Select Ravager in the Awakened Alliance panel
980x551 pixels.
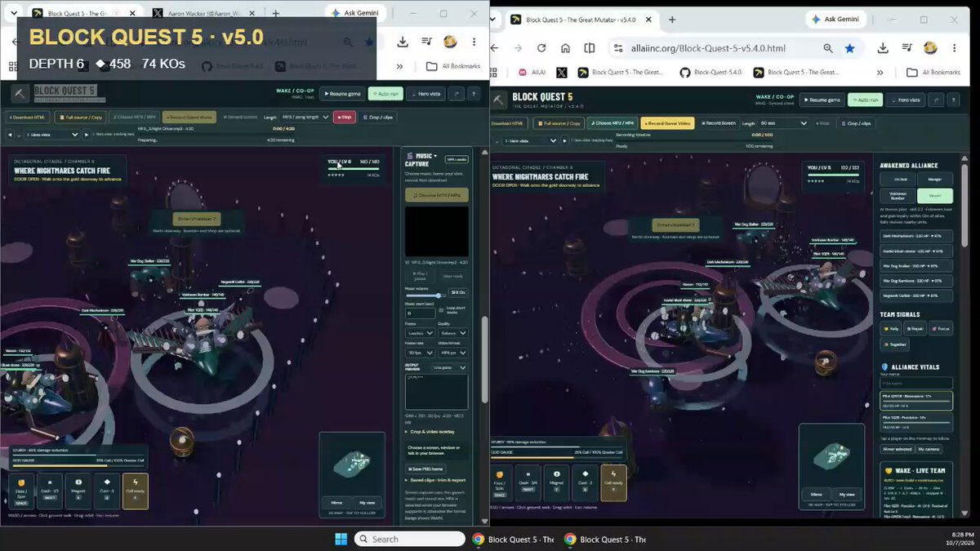coord(935,179)
